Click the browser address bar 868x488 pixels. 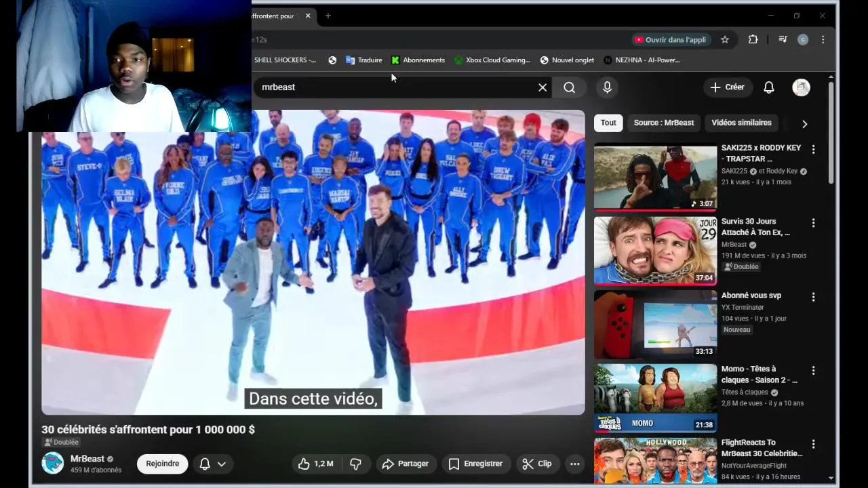coord(437,39)
